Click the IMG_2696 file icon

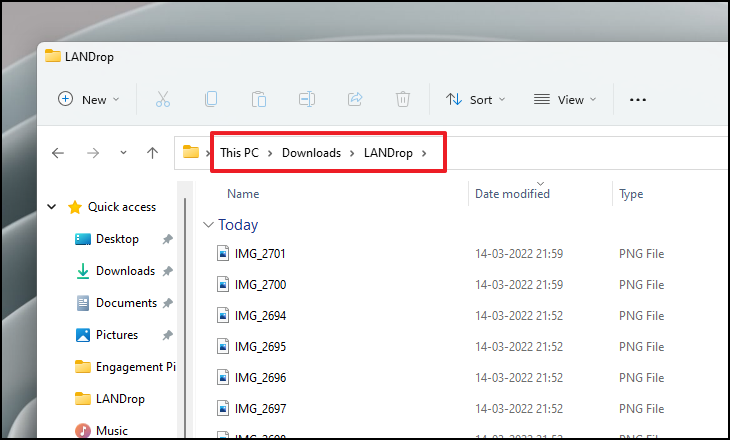tap(223, 377)
